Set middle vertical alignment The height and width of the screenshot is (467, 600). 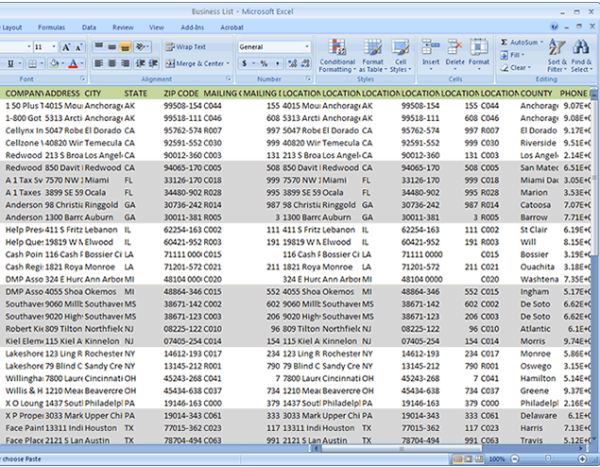[112, 47]
